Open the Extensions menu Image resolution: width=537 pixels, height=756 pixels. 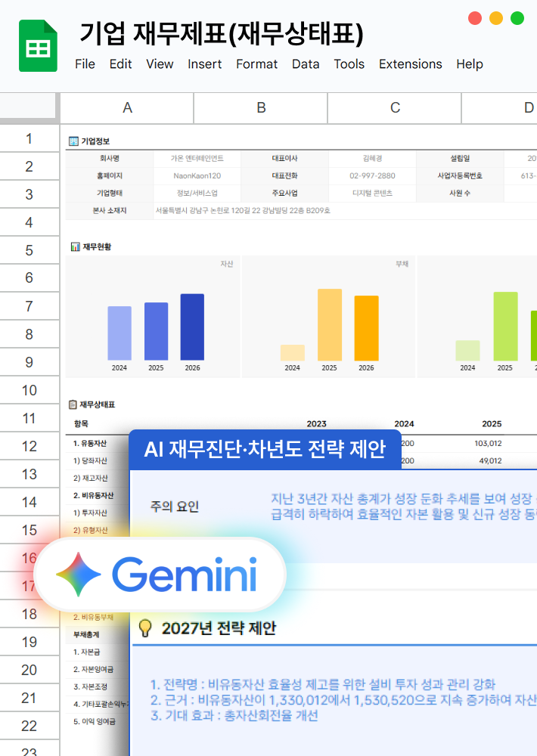(x=410, y=64)
